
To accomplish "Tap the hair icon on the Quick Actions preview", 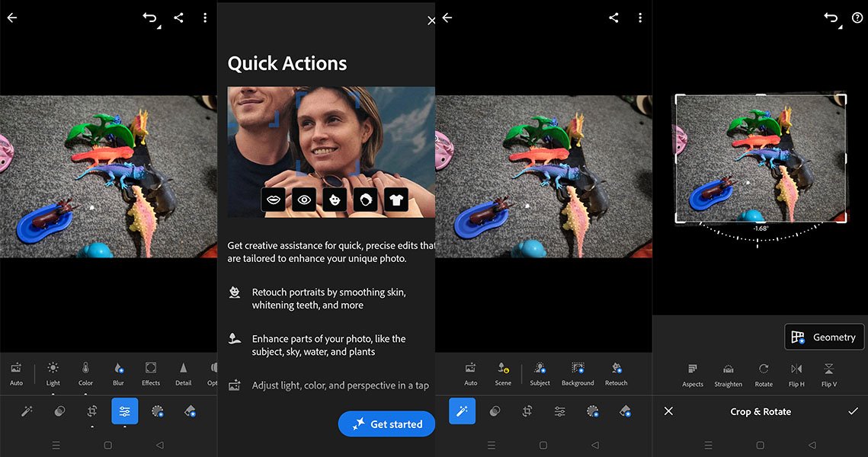I will pos(365,200).
